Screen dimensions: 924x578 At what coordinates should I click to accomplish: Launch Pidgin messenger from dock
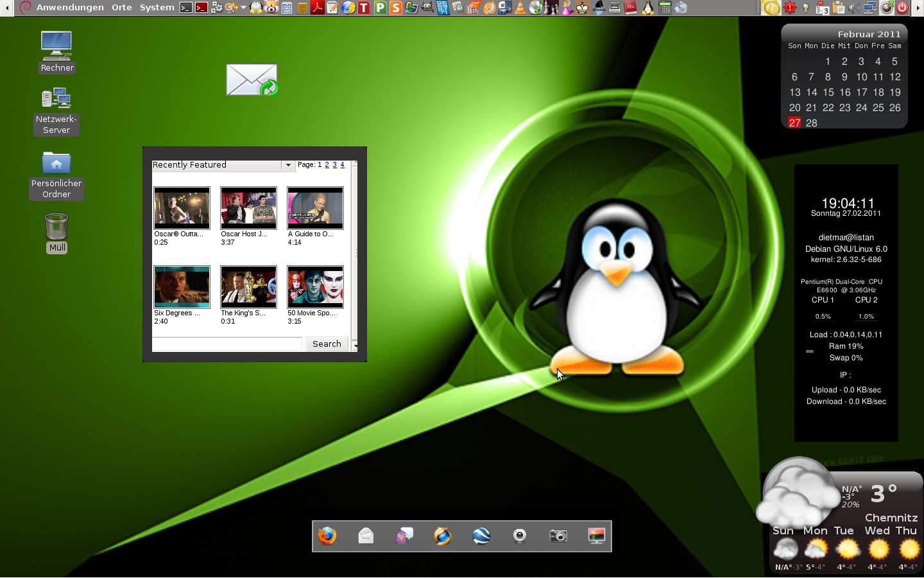tap(404, 536)
